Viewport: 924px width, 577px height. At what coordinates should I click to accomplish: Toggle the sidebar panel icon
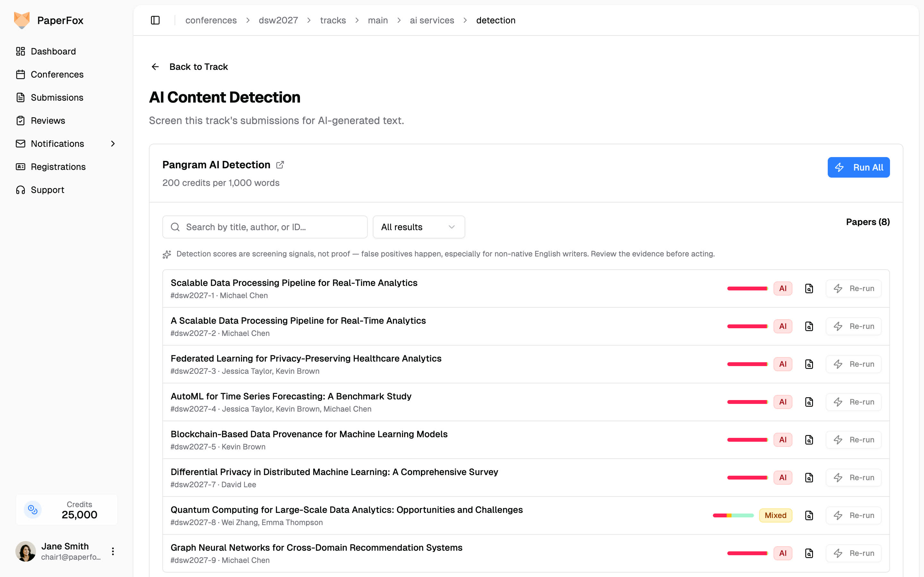pyautogui.click(x=155, y=20)
